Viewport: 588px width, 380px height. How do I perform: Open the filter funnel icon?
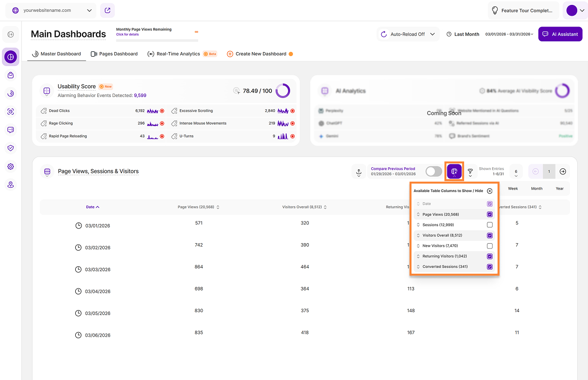(470, 171)
